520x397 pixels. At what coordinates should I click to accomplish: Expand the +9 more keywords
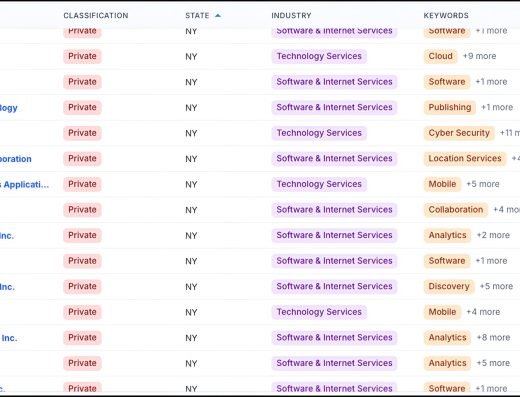pyautogui.click(x=479, y=56)
